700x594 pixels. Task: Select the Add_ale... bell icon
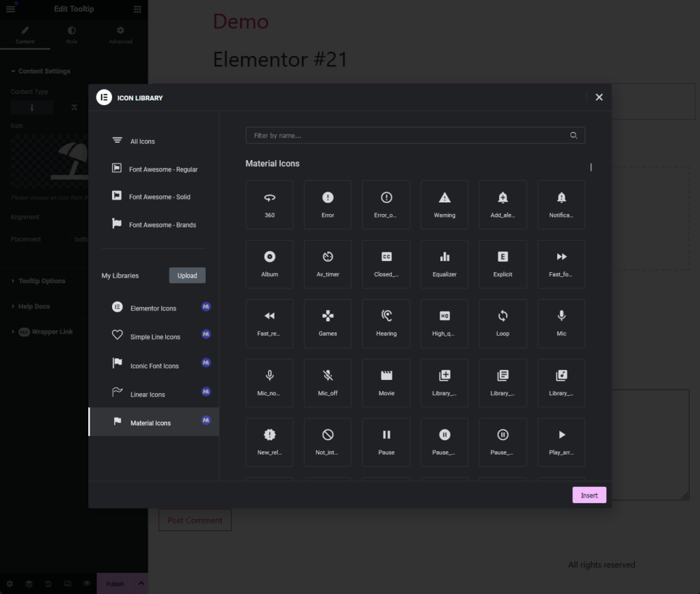coord(502,205)
